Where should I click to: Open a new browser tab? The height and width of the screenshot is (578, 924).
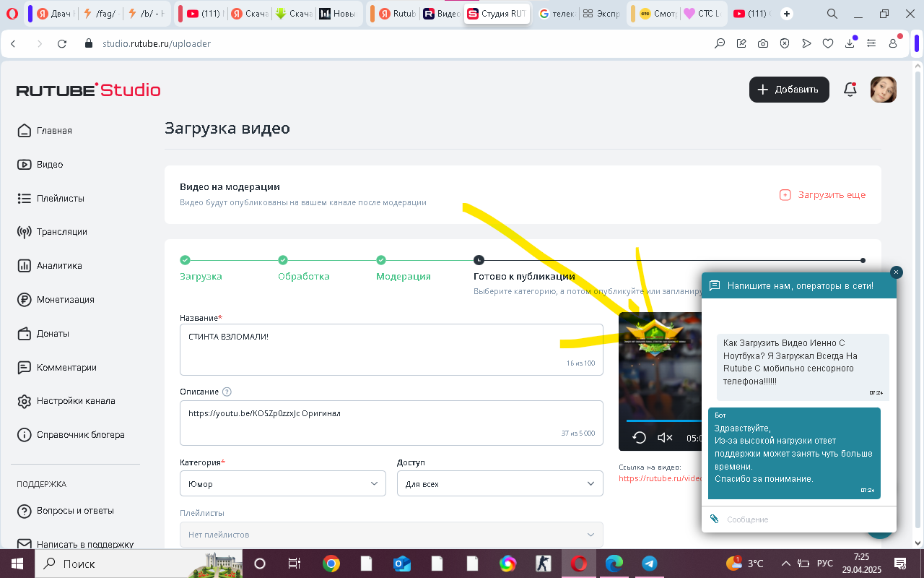tap(787, 14)
